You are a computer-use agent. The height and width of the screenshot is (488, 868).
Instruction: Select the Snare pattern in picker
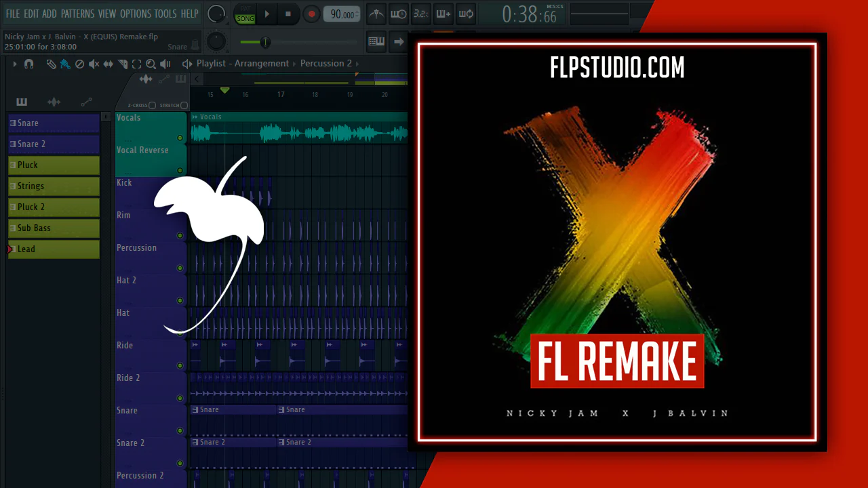pos(54,123)
